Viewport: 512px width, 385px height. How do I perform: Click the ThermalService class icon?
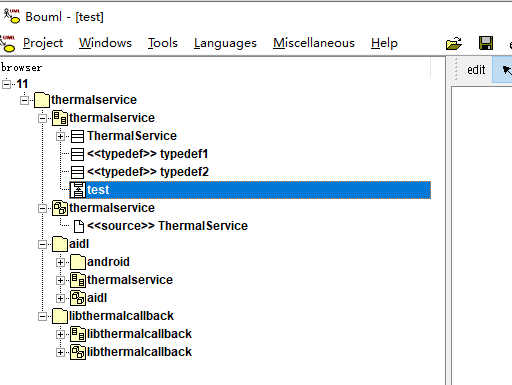click(x=78, y=136)
